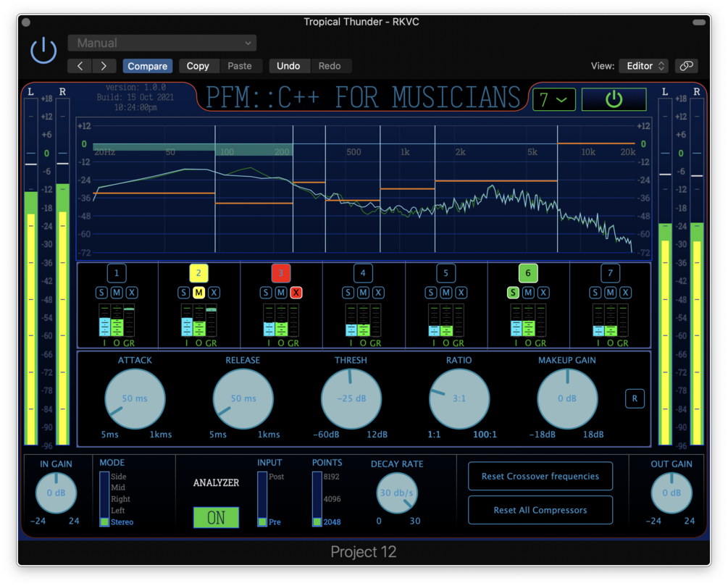728x586 pixels.
Task: Set analyzer points to 8192
Action: click(x=332, y=477)
